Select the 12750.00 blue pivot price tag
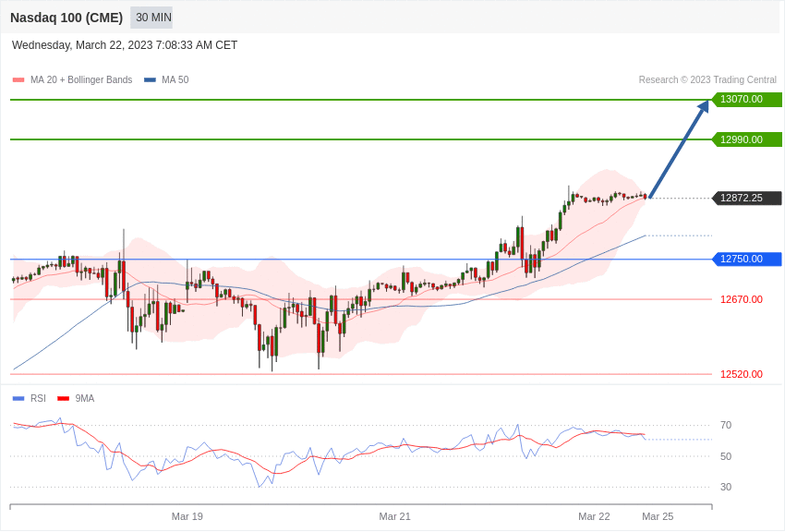Screen dimensions: 785x532 pos(746,260)
